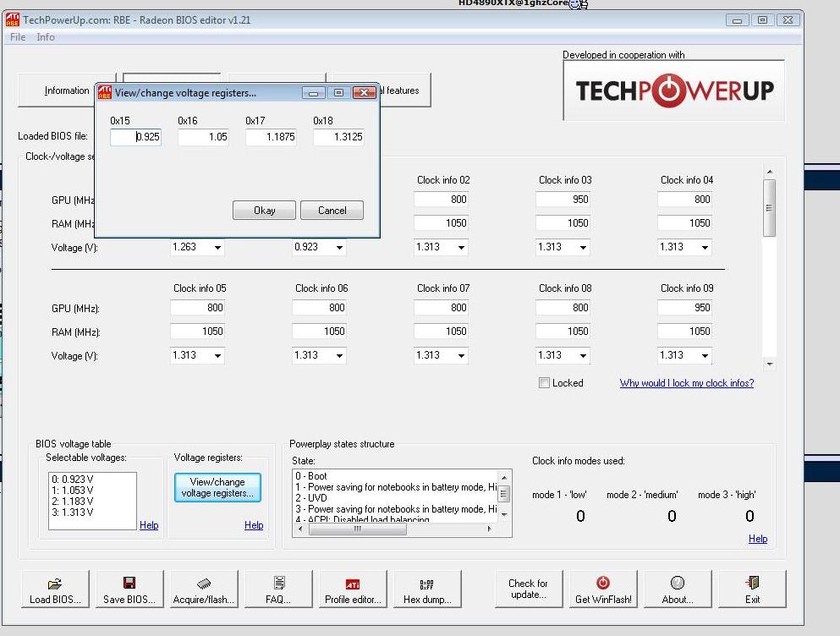Open the 1.263 voltage dropdown
This screenshot has height=636, width=840.
tap(217, 247)
